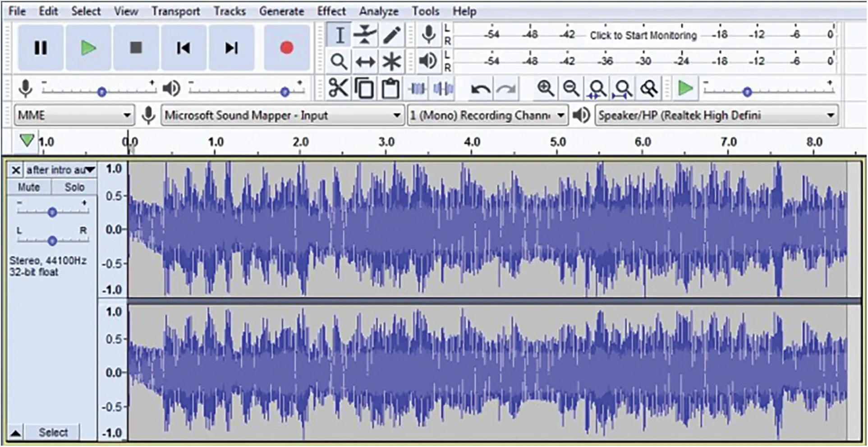The width and height of the screenshot is (868, 447).
Task: Click the track pan L/R slider handle
Action: pyautogui.click(x=52, y=241)
